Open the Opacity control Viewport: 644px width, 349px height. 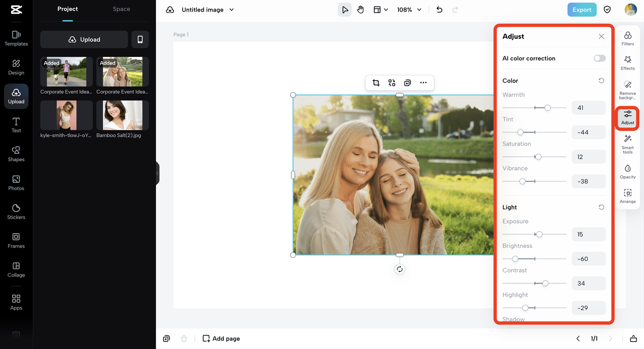628,172
